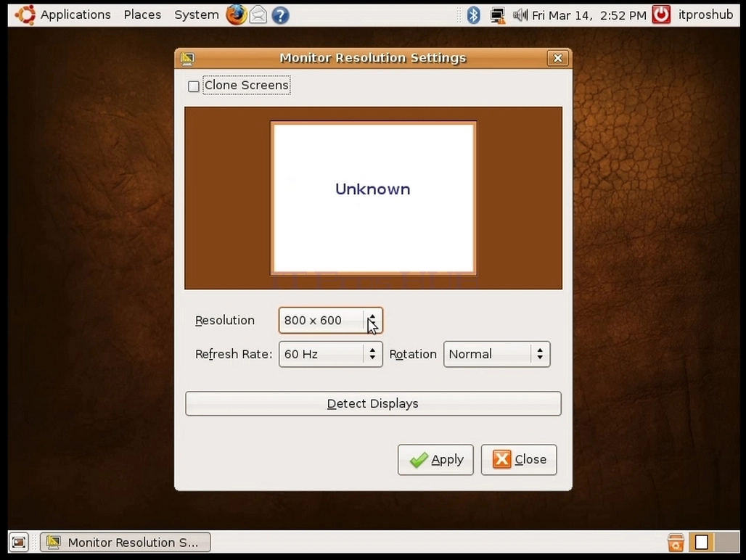Open the Rotation Normal dropdown

(x=496, y=354)
